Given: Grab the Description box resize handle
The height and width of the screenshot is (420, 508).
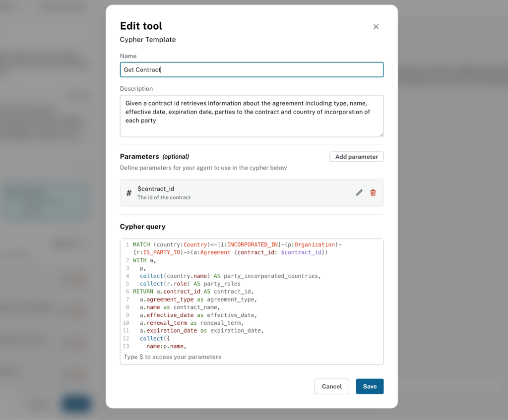Looking at the screenshot, I should pos(381,134).
